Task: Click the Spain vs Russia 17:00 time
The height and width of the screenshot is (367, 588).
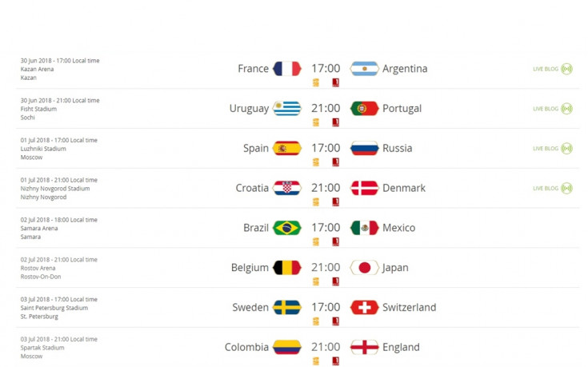Action: pyautogui.click(x=326, y=148)
